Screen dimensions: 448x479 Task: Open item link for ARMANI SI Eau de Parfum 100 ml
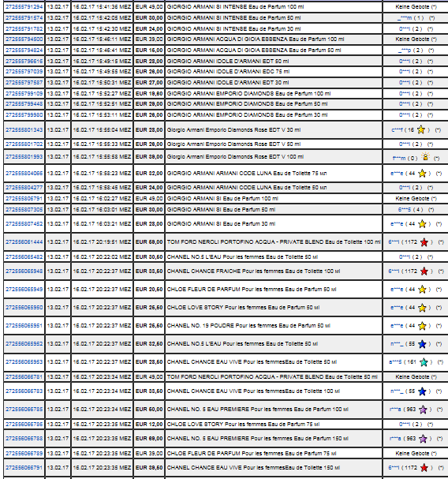click(x=24, y=198)
